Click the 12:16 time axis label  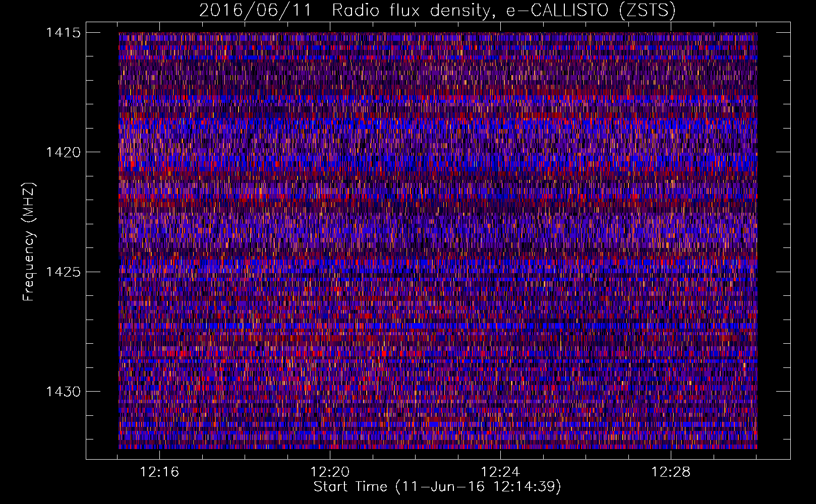point(159,472)
